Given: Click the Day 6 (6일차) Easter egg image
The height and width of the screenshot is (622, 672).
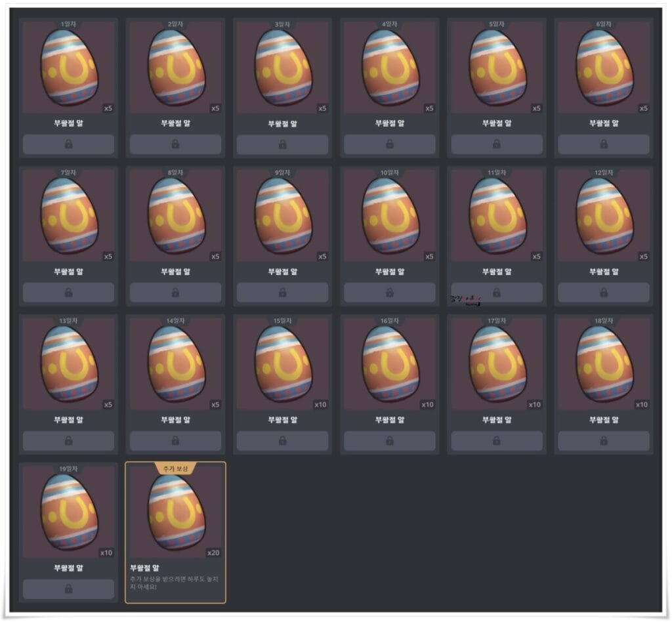Looking at the screenshot, I should [x=604, y=68].
